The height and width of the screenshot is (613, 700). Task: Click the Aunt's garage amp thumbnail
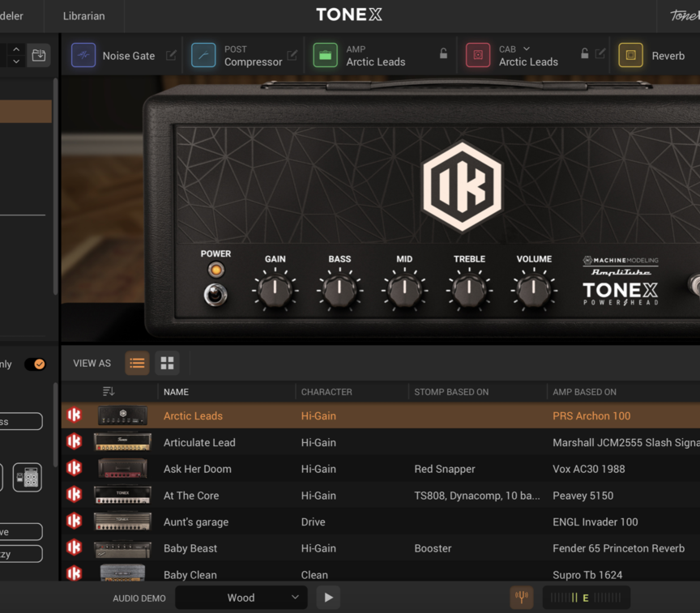click(123, 521)
